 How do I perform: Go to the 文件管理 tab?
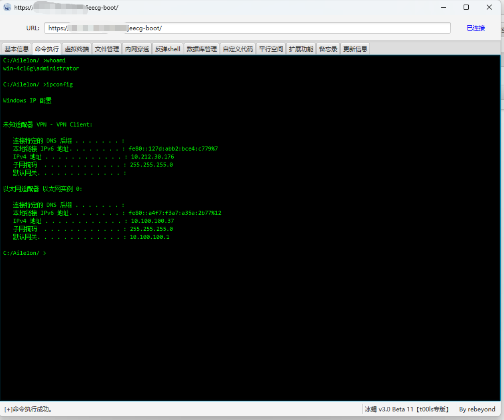107,49
